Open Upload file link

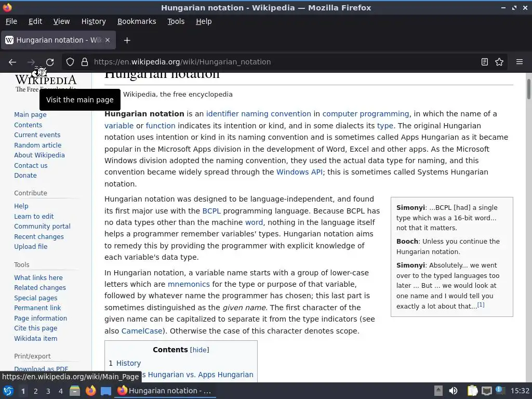[x=31, y=247]
